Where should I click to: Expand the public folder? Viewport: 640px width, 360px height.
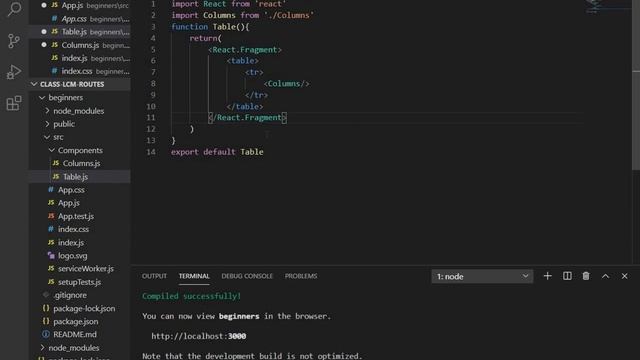(x=80, y=124)
